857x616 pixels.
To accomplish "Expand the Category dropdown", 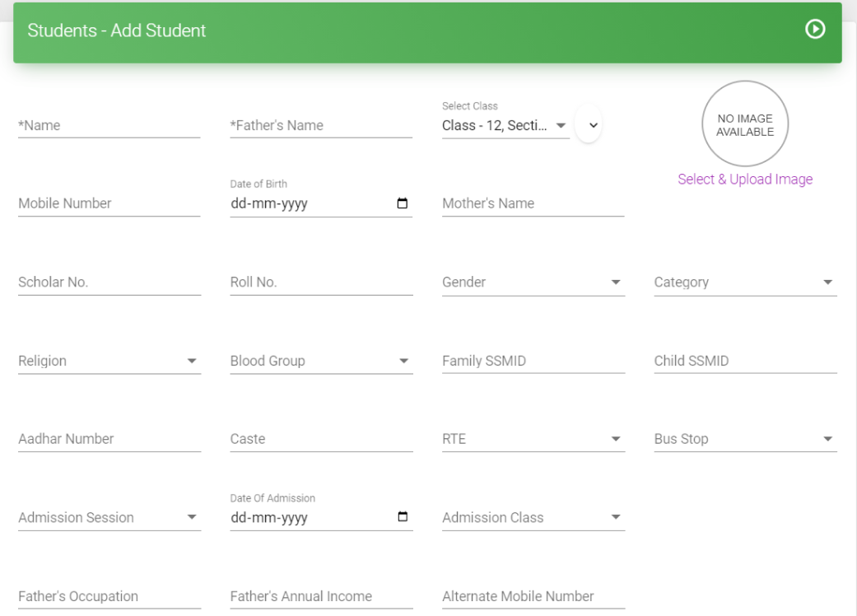I will point(746,282).
